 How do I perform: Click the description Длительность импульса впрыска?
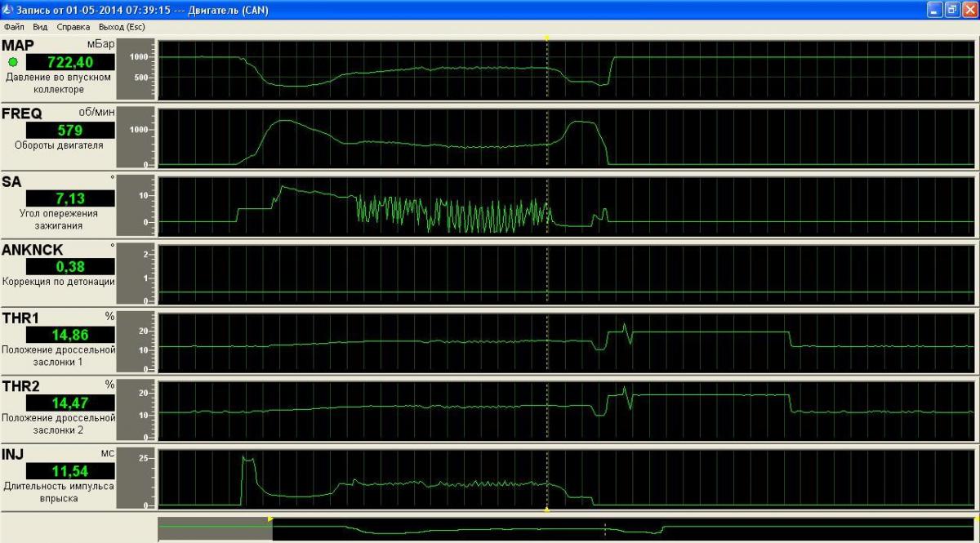click(59, 492)
